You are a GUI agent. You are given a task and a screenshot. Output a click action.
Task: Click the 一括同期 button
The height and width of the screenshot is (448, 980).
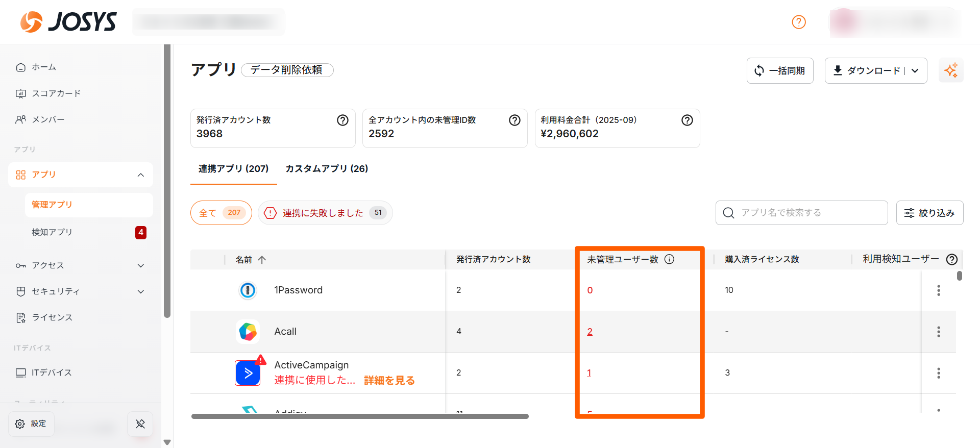(x=779, y=71)
